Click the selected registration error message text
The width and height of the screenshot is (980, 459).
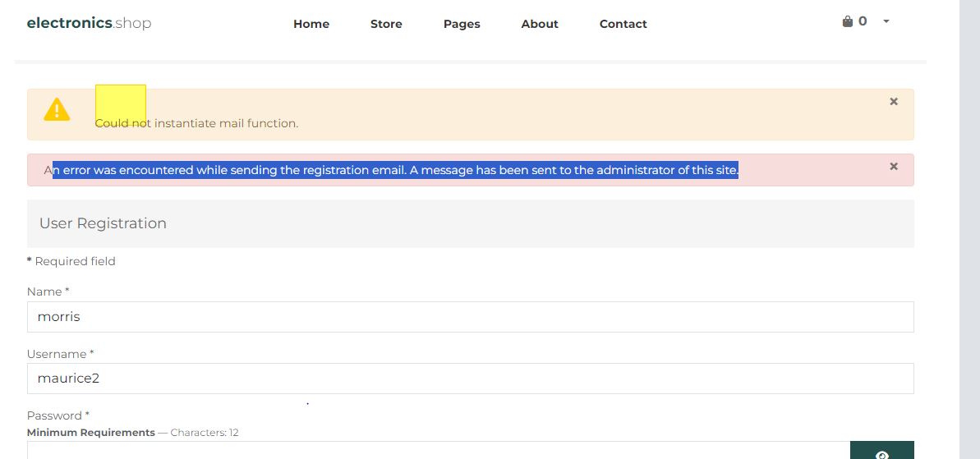click(x=394, y=171)
